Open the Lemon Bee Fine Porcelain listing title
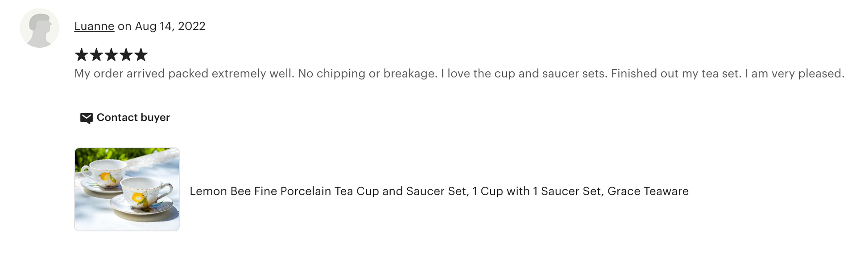This screenshot has height=270, width=868. tap(439, 191)
